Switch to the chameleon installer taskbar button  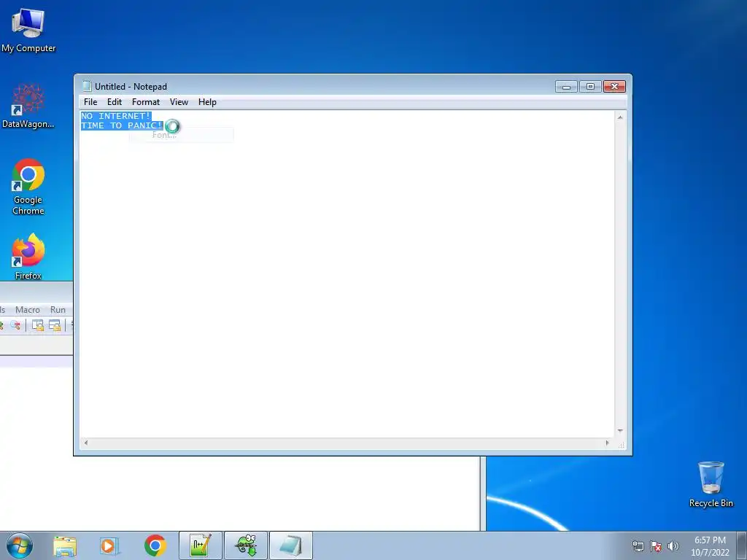[246, 545]
